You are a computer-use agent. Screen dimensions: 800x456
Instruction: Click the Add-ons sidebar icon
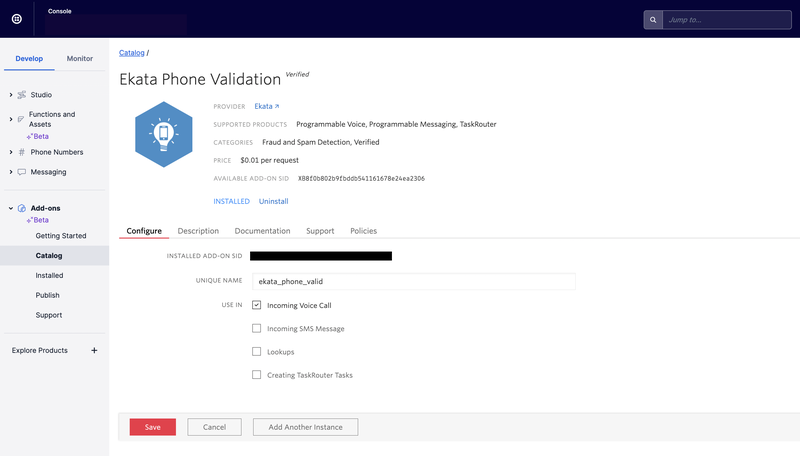click(21, 208)
